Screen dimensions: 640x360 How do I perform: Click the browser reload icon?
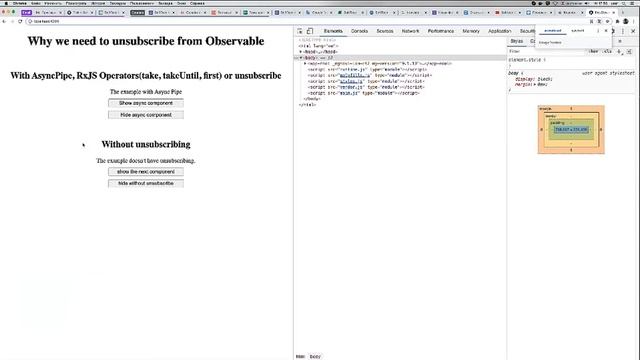coord(20,21)
